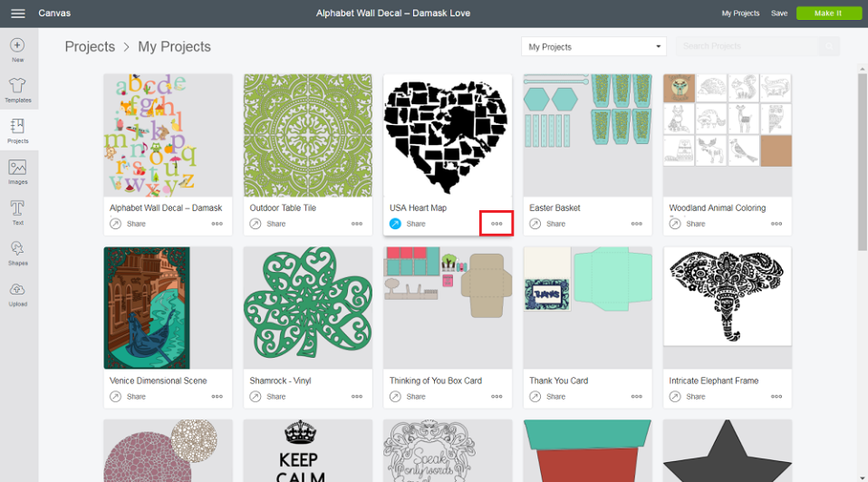Open more options for Outdoor Table Tile
The width and height of the screenshot is (868, 482).
(357, 224)
